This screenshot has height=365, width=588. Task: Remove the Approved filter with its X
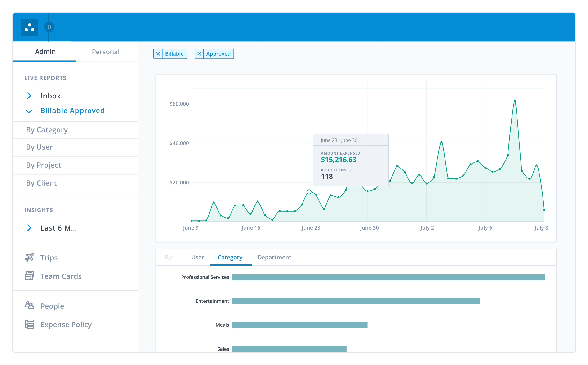[199, 54]
